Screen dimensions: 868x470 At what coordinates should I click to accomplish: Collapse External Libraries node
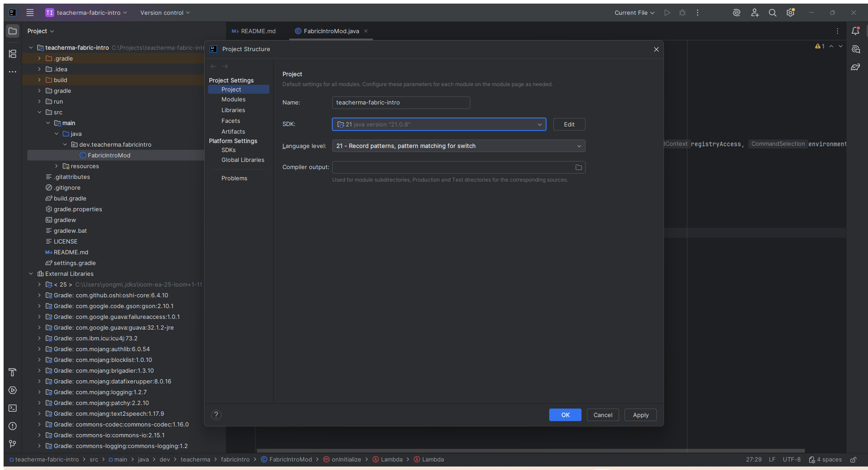pos(31,274)
